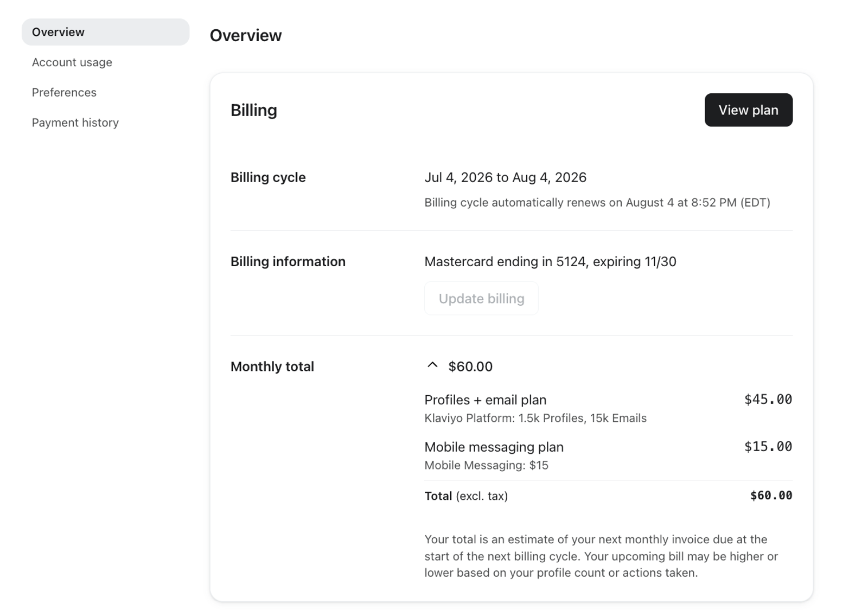The height and width of the screenshot is (611, 868).
Task: Click 'Klaviyo Platform: 1.5k Profiles, 15k Emails' text
Action: [535, 419]
